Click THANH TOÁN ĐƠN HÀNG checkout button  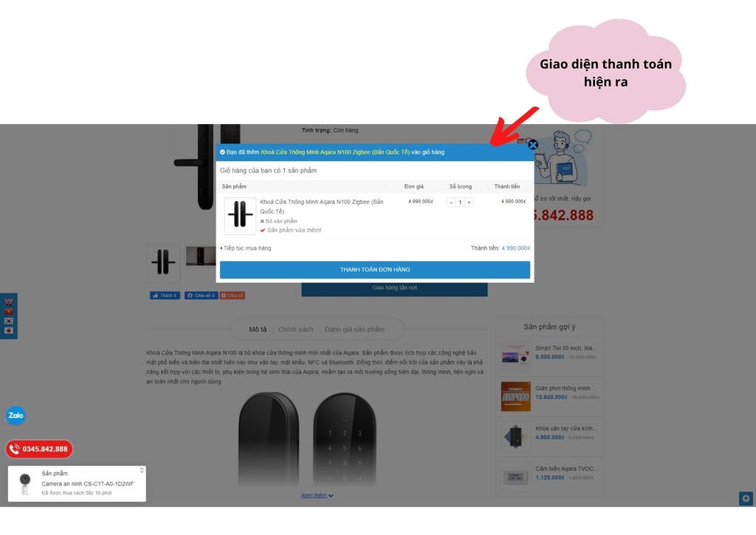click(374, 270)
